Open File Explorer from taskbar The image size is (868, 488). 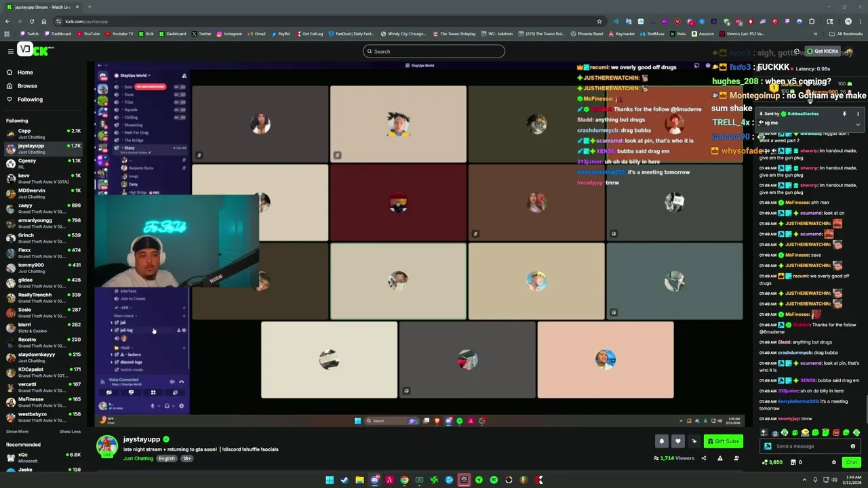tap(359, 480)
